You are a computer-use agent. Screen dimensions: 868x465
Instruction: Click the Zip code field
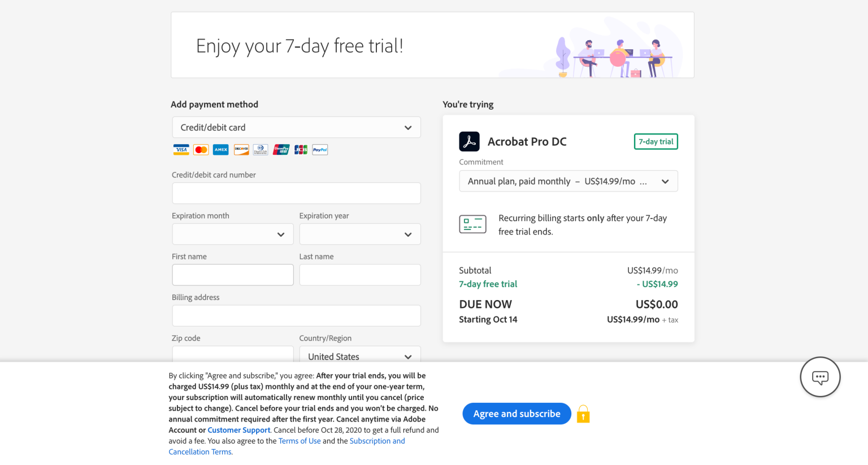pyautogui.click(x=232, y=354)
